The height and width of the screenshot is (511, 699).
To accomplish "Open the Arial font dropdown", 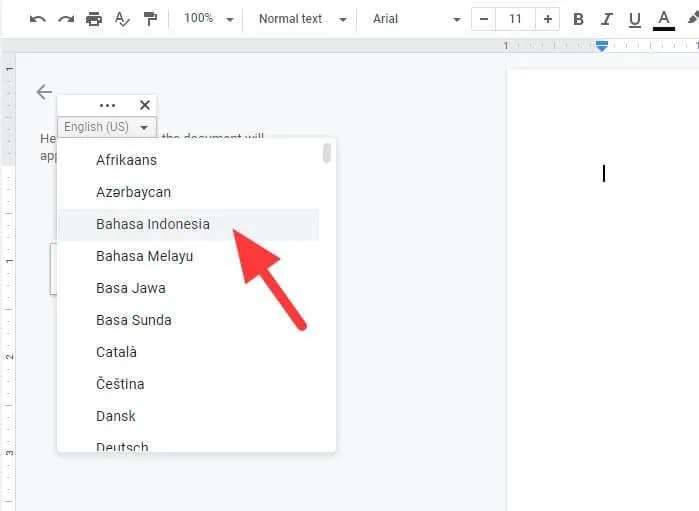I will [416, 19].
